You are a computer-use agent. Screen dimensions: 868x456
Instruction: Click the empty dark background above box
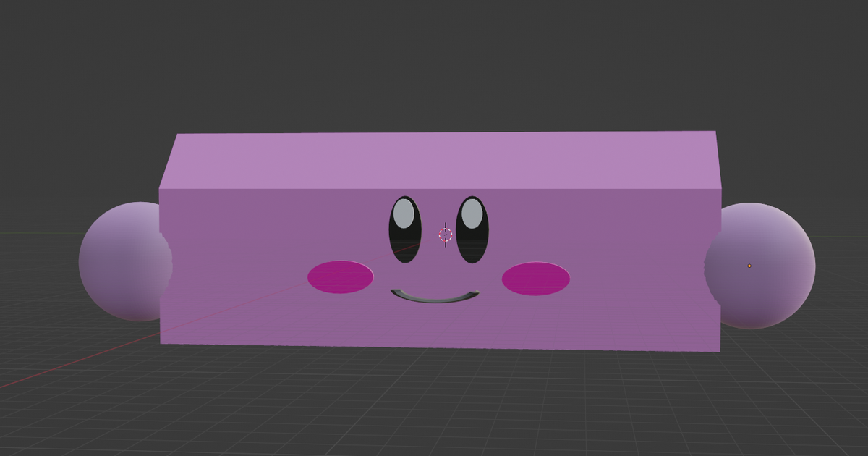(434, 65)
